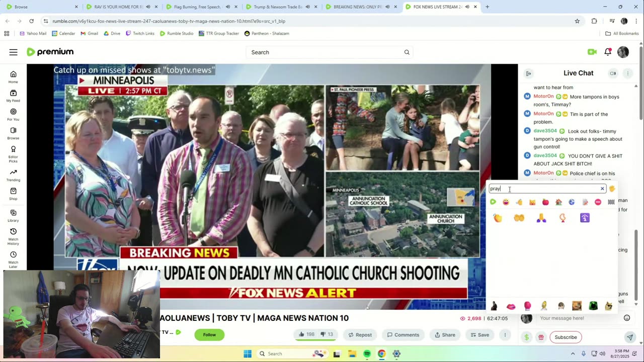Open more video options (three dots)
Screen dimensions: 644x362
(x=505, y=335)
